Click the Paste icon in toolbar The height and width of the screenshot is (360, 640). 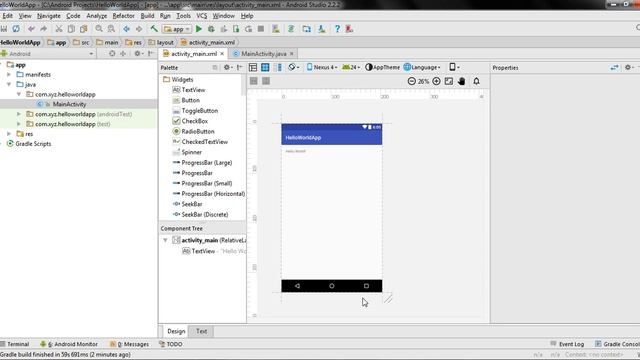point(84,29)
